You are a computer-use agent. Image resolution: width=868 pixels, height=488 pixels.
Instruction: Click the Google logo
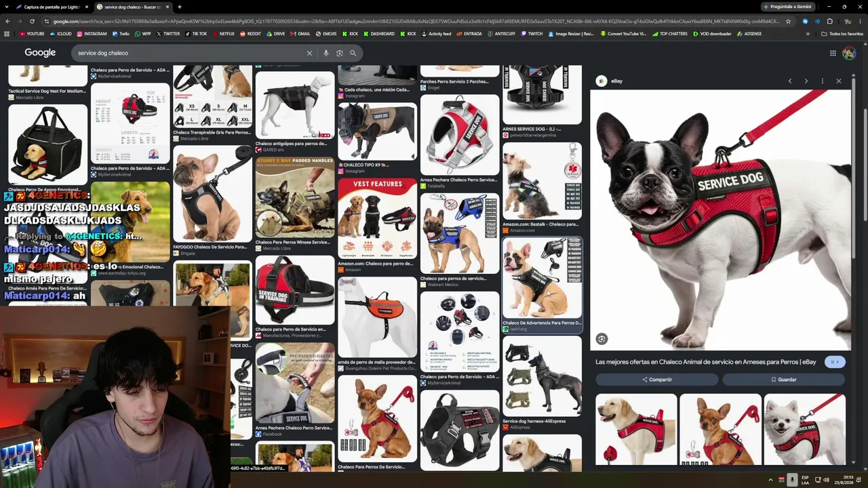click(x=40, y=53)
